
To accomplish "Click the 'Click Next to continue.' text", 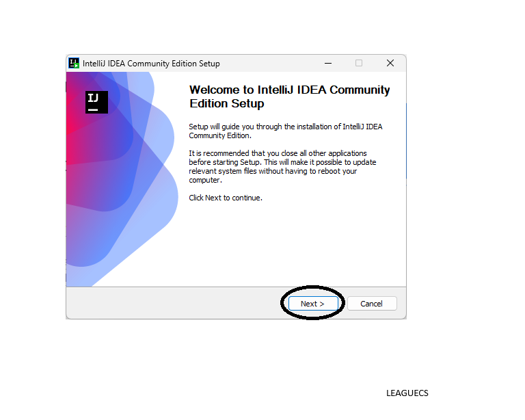I will click(226, 198).
